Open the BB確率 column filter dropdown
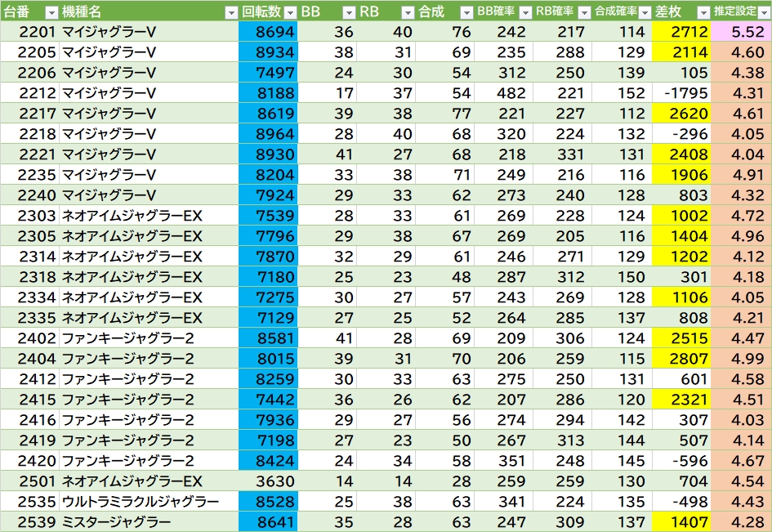This screenshot has height=532, width=772. (x=525, y=13)
